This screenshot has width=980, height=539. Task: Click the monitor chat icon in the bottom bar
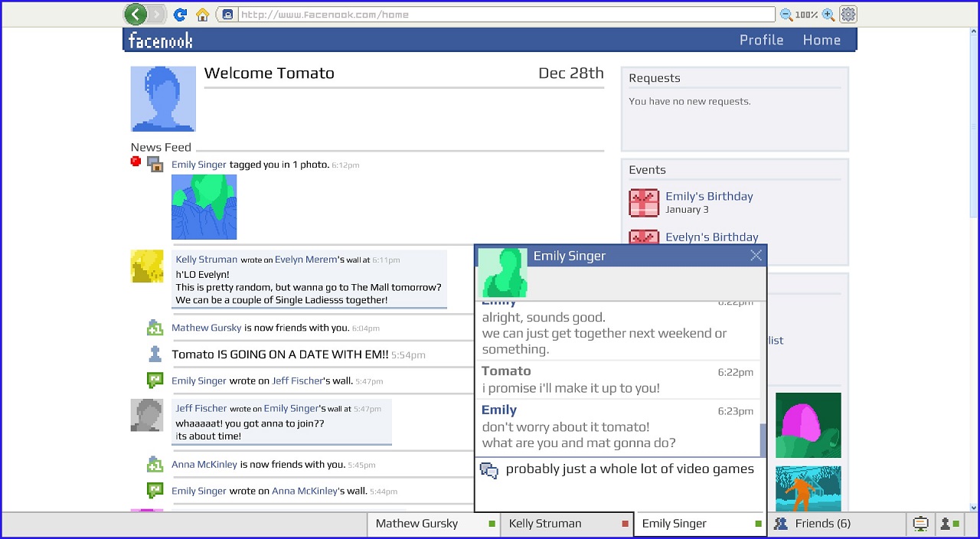[x=920, y=524]
